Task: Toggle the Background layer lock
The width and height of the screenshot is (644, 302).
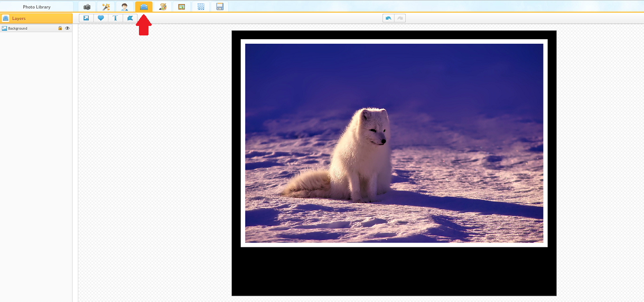Action: (60, 29)
